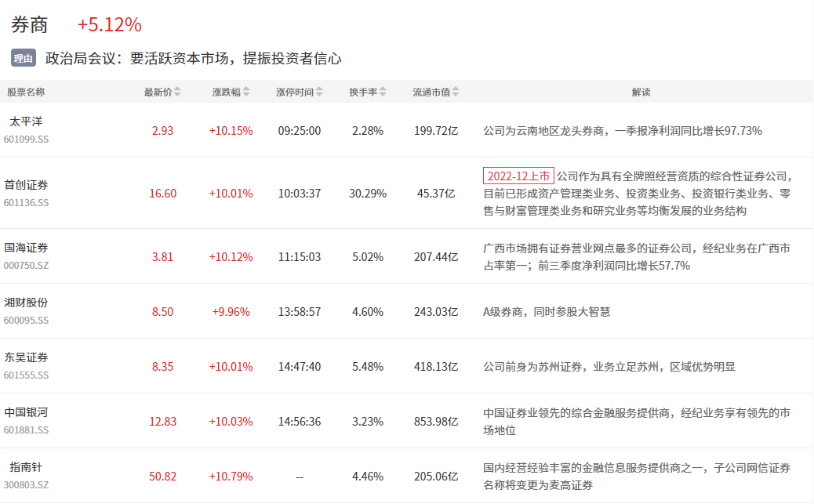This screenshot has width=814, height=504.
Task: Click 太平洋 interpretation about 云南地区龙头券商
Action: (x=623, y=131)
